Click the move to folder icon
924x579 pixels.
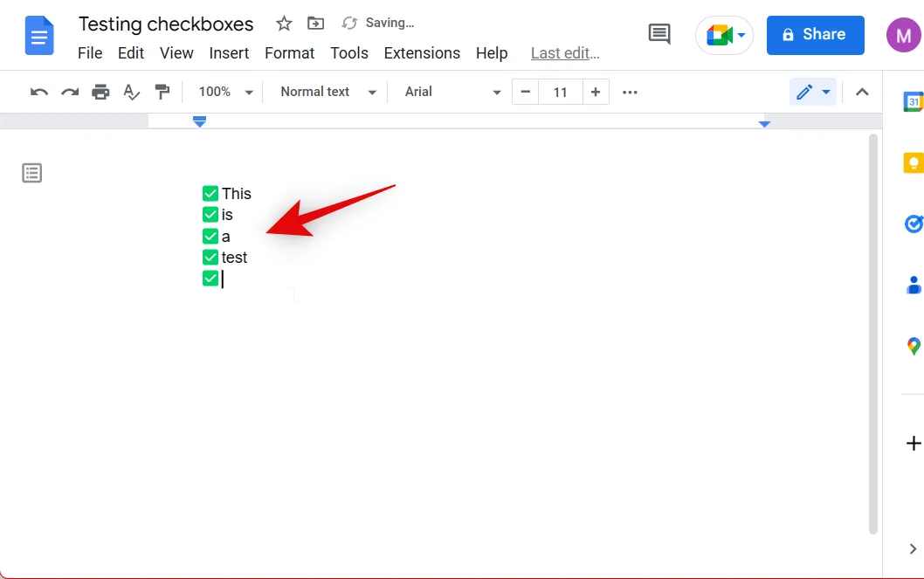coord(316,24)
